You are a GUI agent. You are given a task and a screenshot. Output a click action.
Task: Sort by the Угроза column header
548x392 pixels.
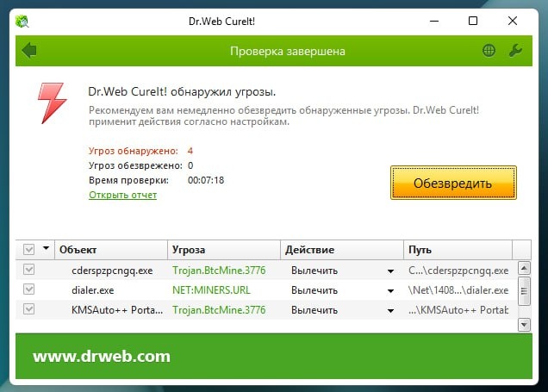click(x=224, y=250)
